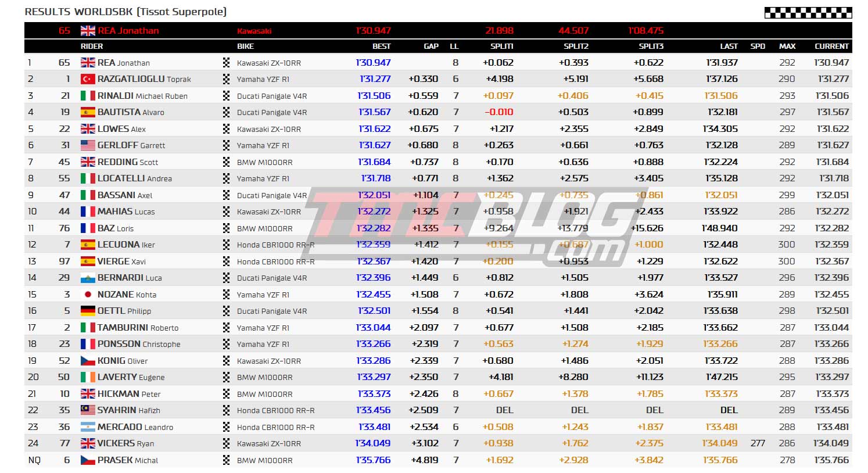Click the Turkish flag beside RAZGATLIOGLU Toprak
868x473 pixels.
click(88, 79)
